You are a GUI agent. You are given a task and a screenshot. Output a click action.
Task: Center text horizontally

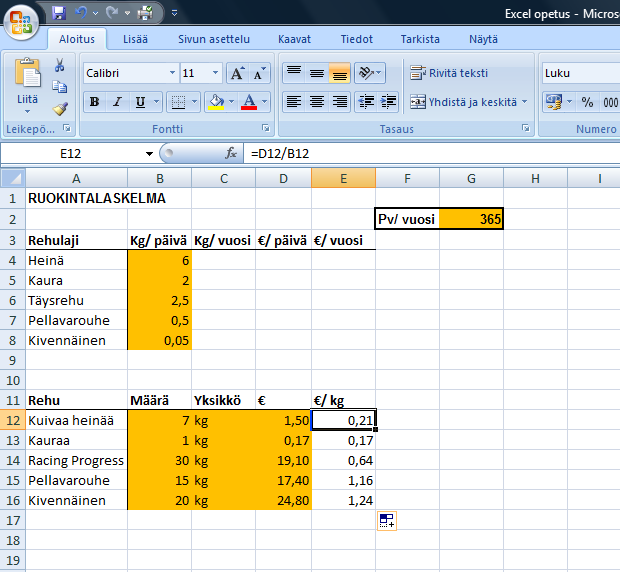(317, 102)
